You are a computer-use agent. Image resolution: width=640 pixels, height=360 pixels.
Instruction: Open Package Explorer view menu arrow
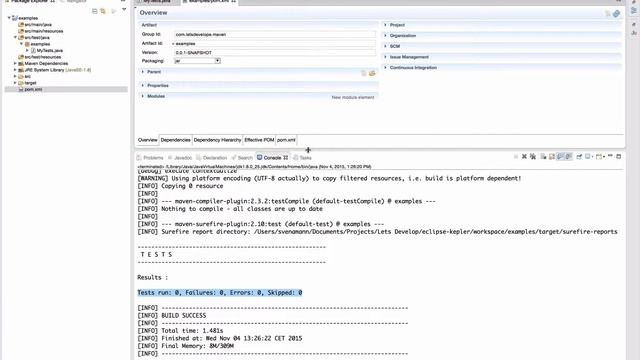coord(124,10)
